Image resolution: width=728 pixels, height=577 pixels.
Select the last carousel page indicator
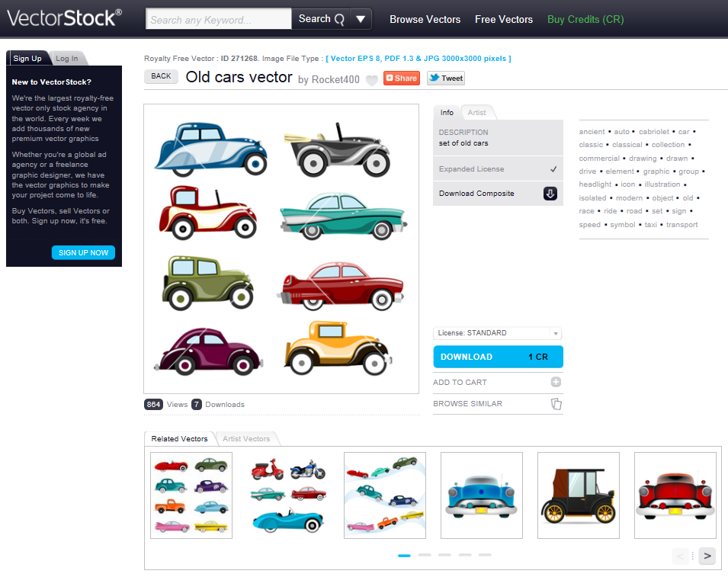tap(485, 555)
